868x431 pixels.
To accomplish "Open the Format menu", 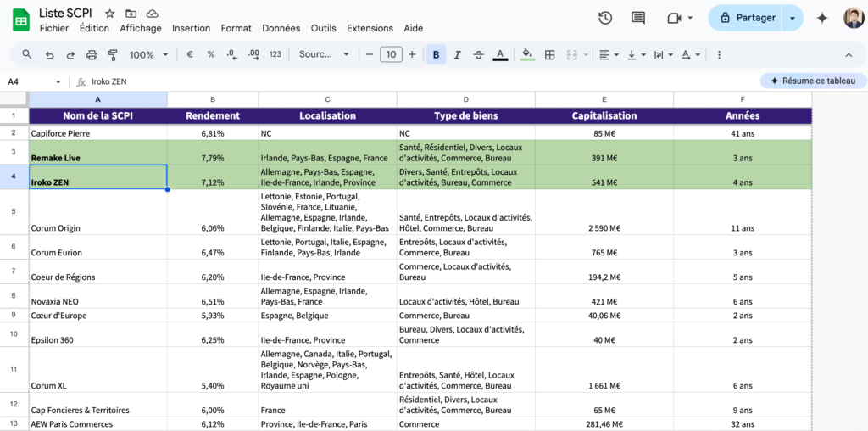I will 236,28.
